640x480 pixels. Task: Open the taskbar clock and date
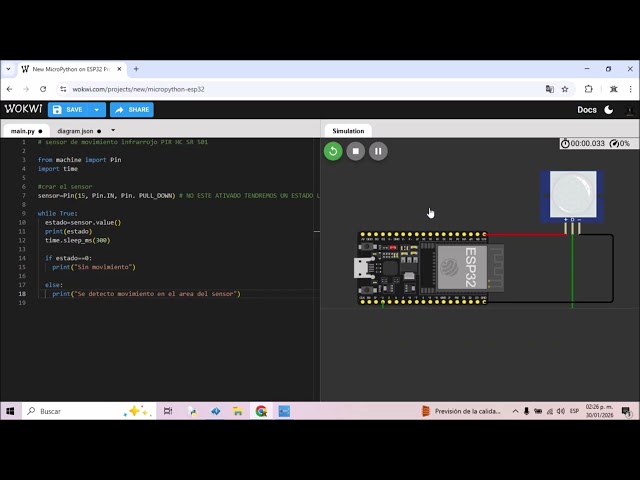[599, 411]
